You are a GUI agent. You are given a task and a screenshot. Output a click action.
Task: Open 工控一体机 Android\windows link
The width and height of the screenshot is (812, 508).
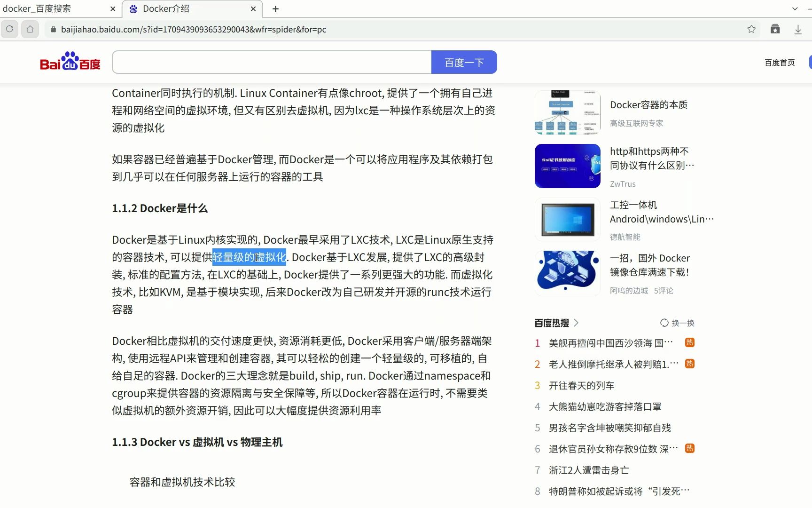point(662,212)
